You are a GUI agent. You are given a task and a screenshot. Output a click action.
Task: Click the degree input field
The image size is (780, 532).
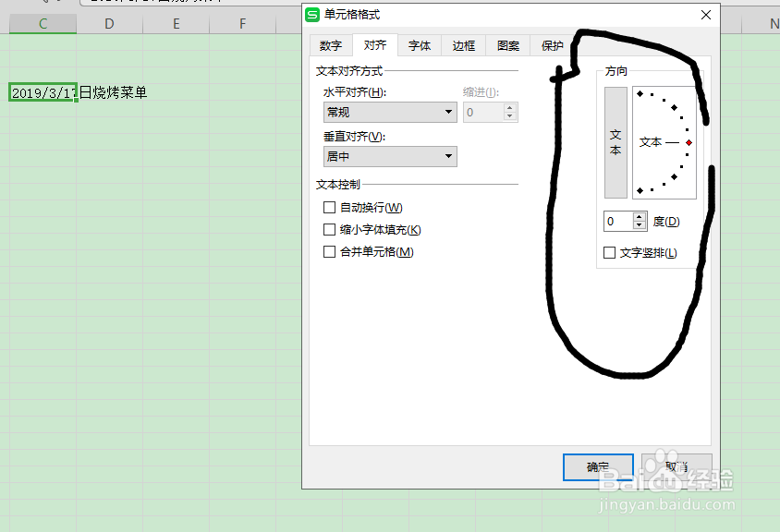click(x=618, y=222)
